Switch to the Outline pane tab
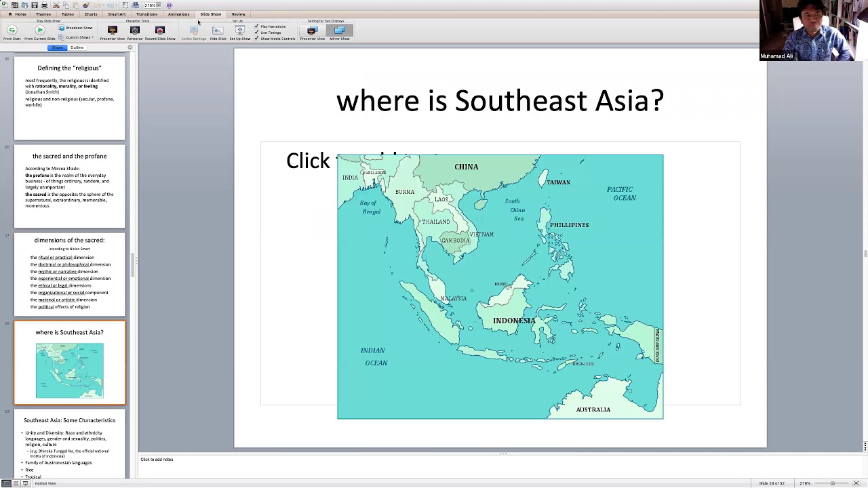 [x=77, y=47]
